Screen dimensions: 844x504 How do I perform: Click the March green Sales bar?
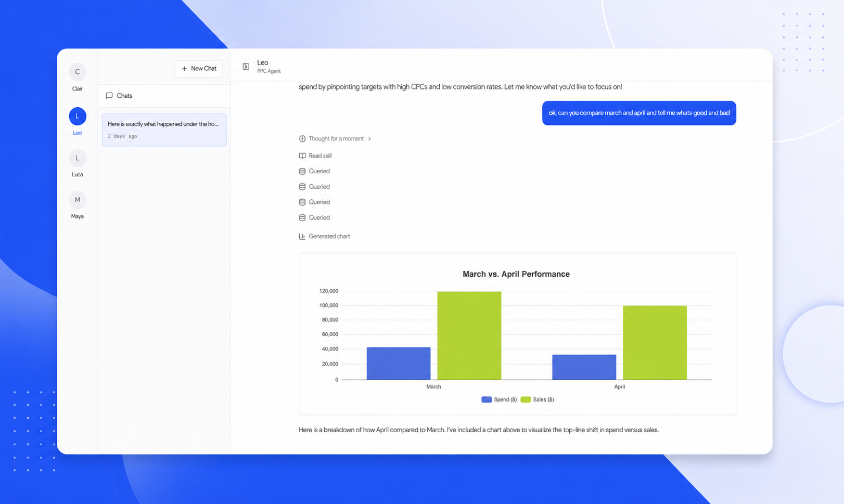469,335
